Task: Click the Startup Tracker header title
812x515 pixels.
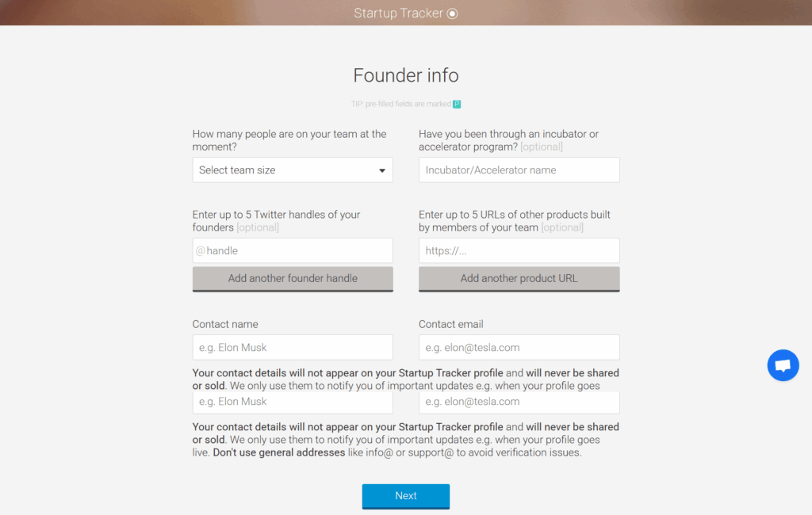Action: coord(398,13)
